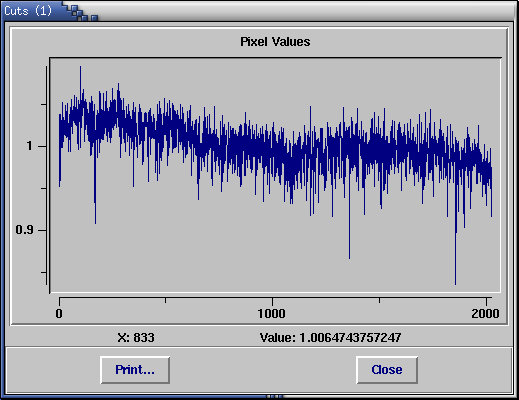Click the checkered grip beside Cuts title

tap(81, 13)
